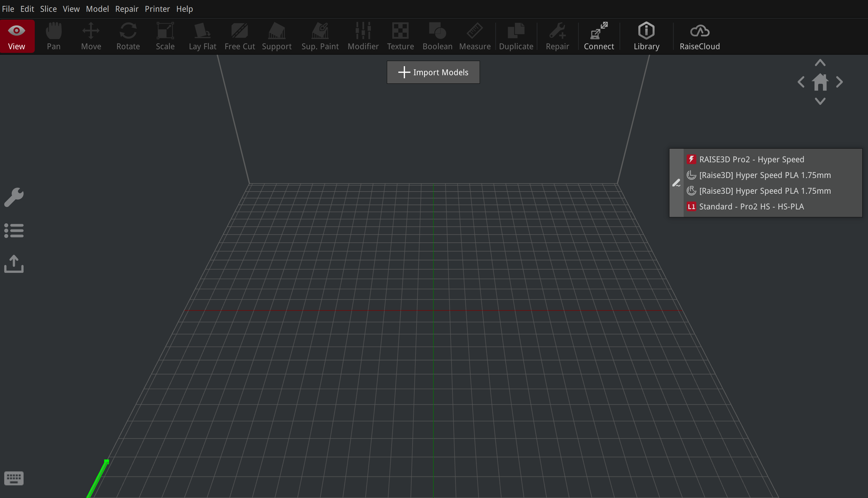Open the Free Cut tool
The height and width of the screenshot is (498, 868).
point(239,36)
